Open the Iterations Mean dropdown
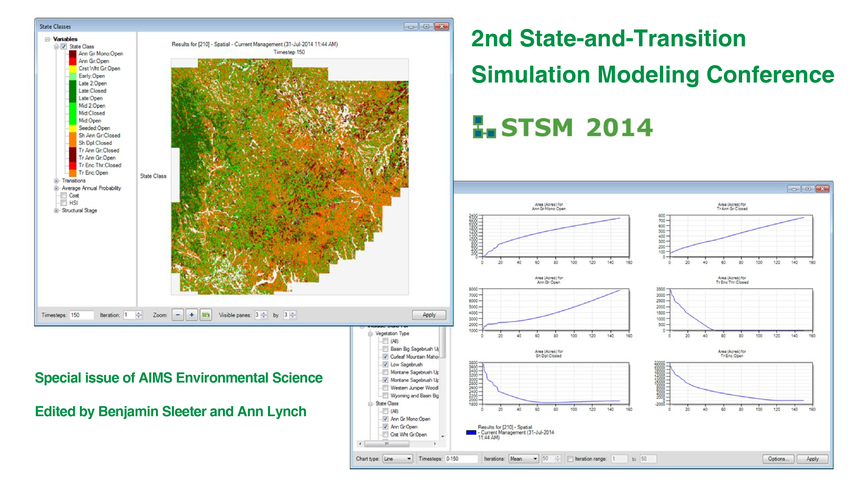This screenshot has width=868, height=483. pyautogui.click(x=524, y=459)
